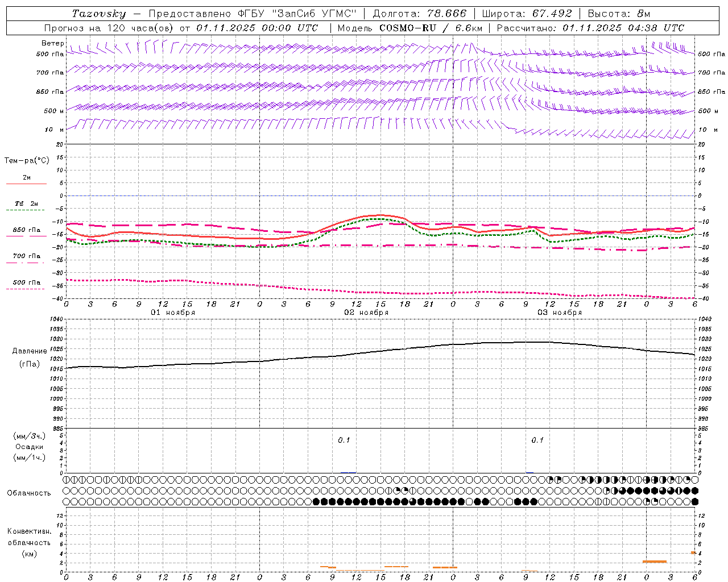This screenshot has height=582, width=728.
Task: Select the (мм/1ч.) precipitation unit label
Action: 30,458
